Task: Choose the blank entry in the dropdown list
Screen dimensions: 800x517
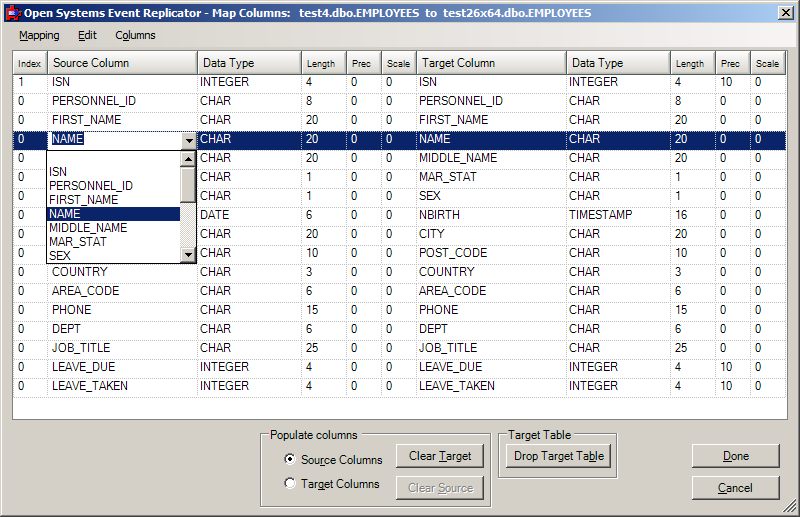Action: pyautogui.click(x=114, y=158)
